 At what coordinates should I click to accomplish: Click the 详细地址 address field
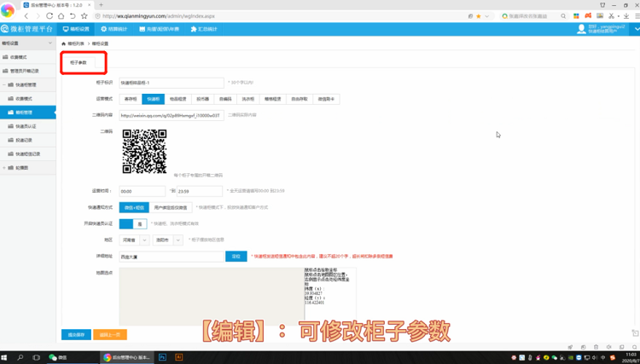pos(172,257)
